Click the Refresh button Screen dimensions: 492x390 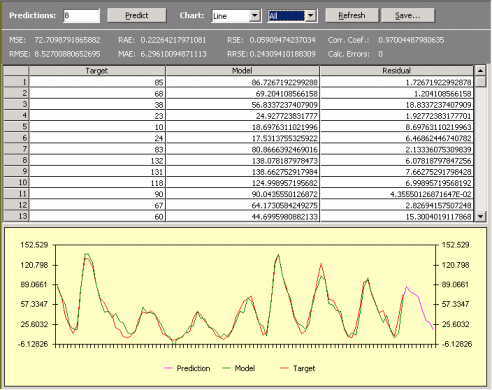click(352, 15)
